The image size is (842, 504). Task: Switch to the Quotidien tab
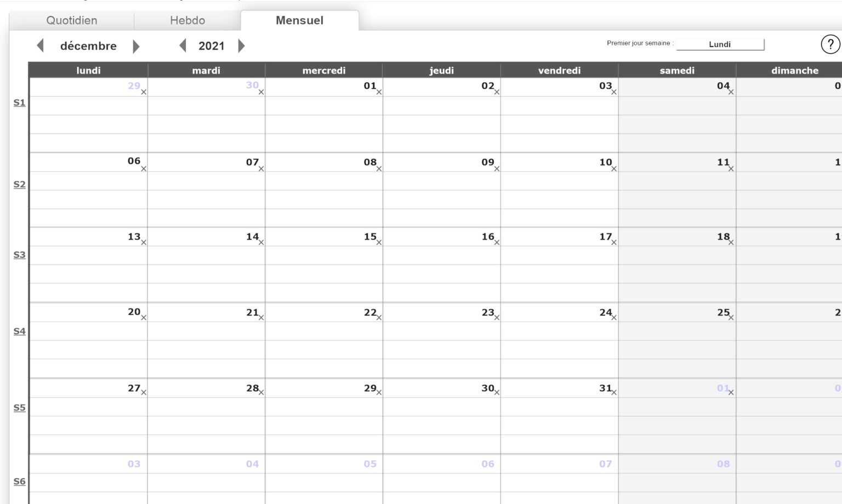click(72, 20)
